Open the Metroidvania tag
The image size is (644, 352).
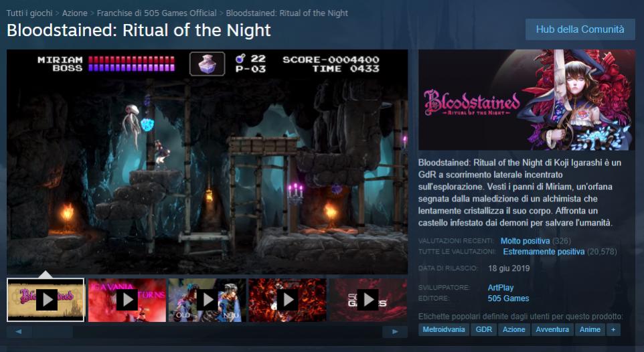(x=444, y=329)
